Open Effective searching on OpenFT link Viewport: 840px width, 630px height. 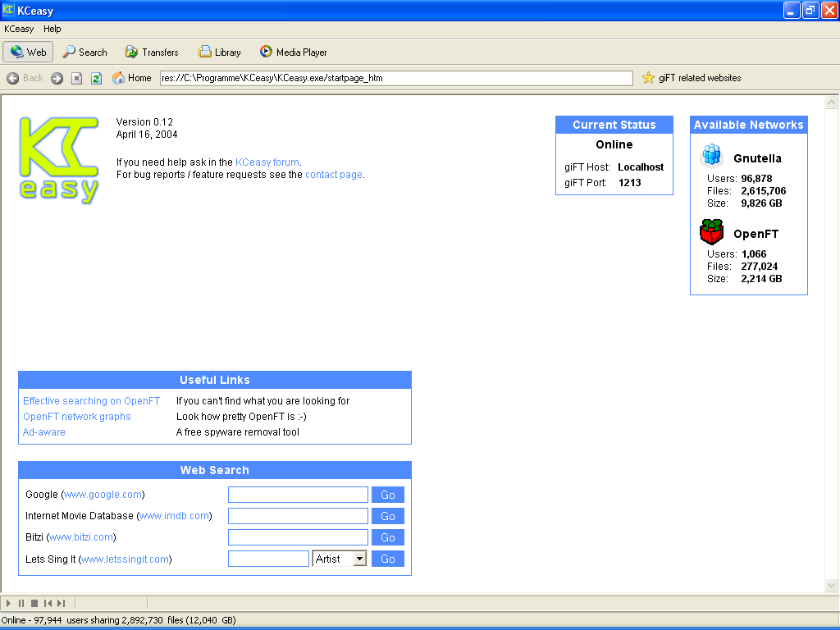[x=92, y=401]
